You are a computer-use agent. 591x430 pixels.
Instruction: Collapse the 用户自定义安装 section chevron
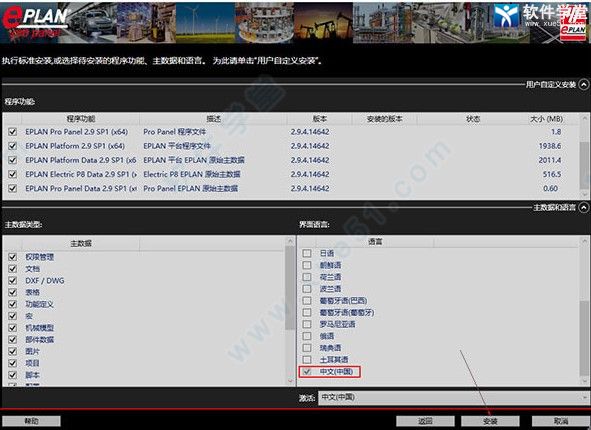(x=583, y=84)
